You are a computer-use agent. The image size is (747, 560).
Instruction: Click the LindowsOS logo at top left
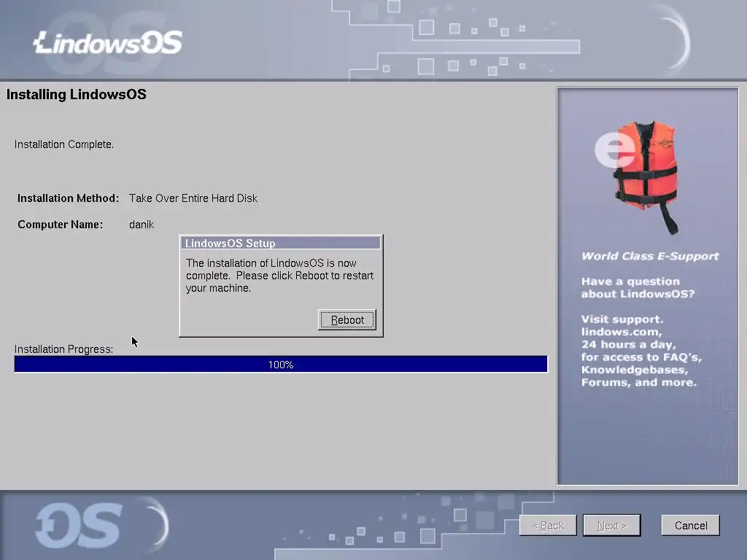click(108, 43)
